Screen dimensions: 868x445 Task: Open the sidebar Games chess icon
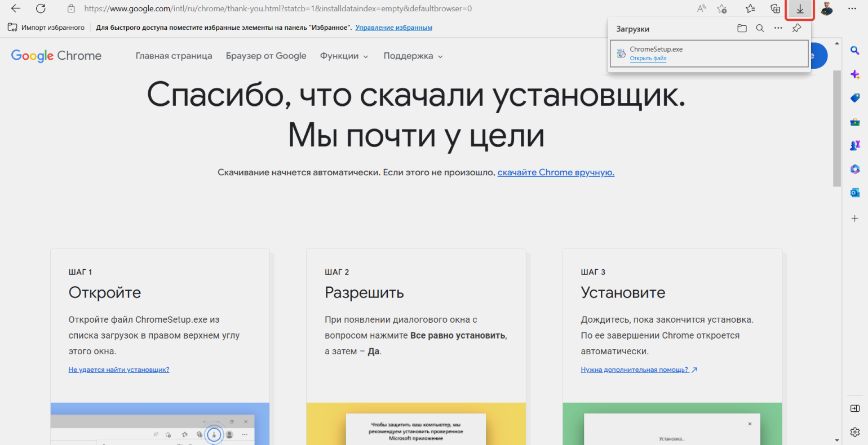855,145
